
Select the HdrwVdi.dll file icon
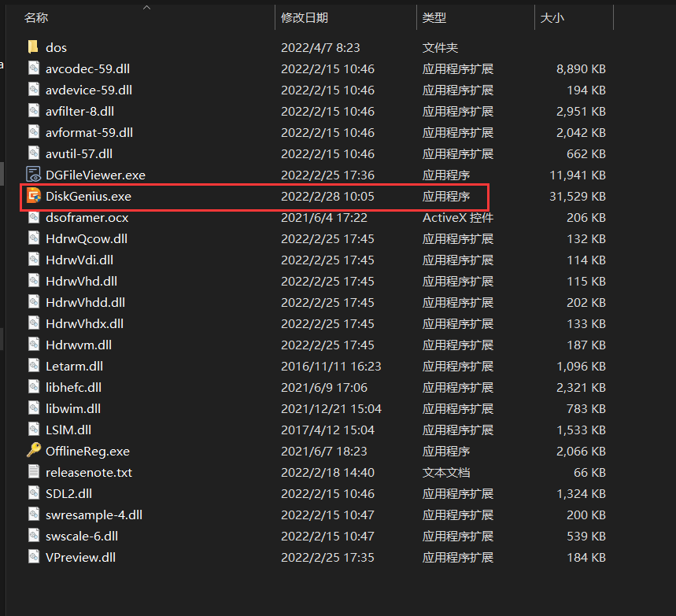pos(34,260)
